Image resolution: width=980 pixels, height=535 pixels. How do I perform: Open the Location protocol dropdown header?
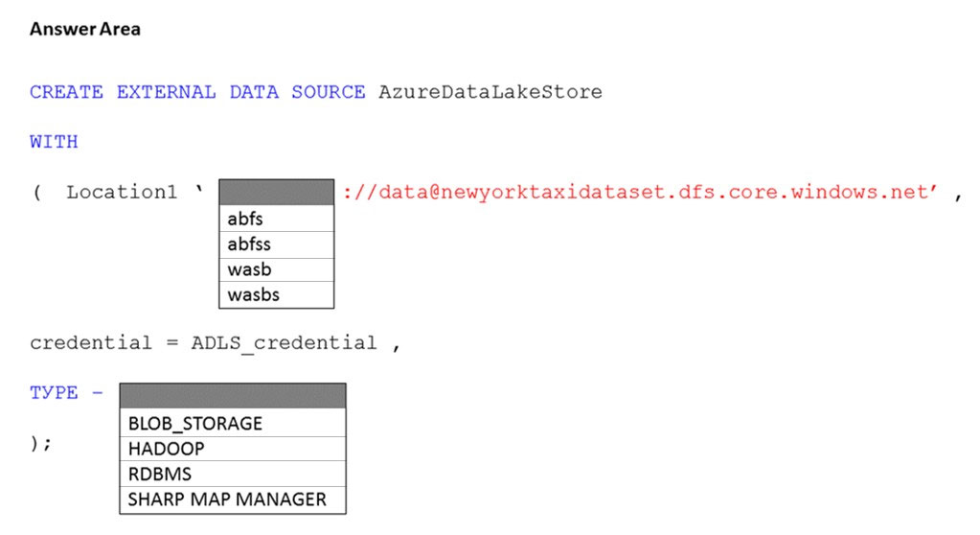point(276,192)
